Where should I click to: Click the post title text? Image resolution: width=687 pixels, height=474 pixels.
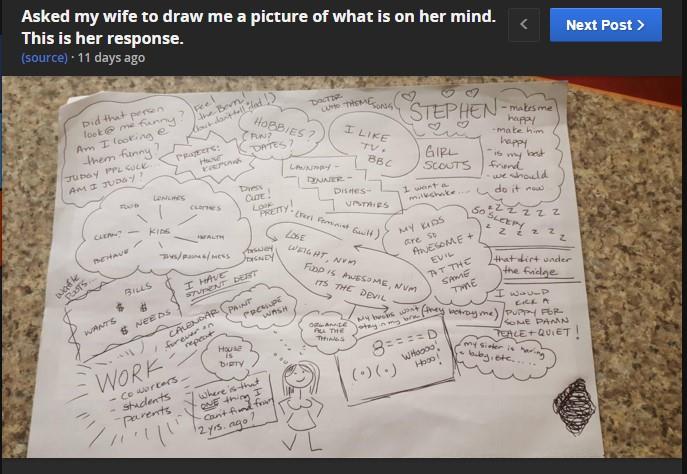coord(259,27)
